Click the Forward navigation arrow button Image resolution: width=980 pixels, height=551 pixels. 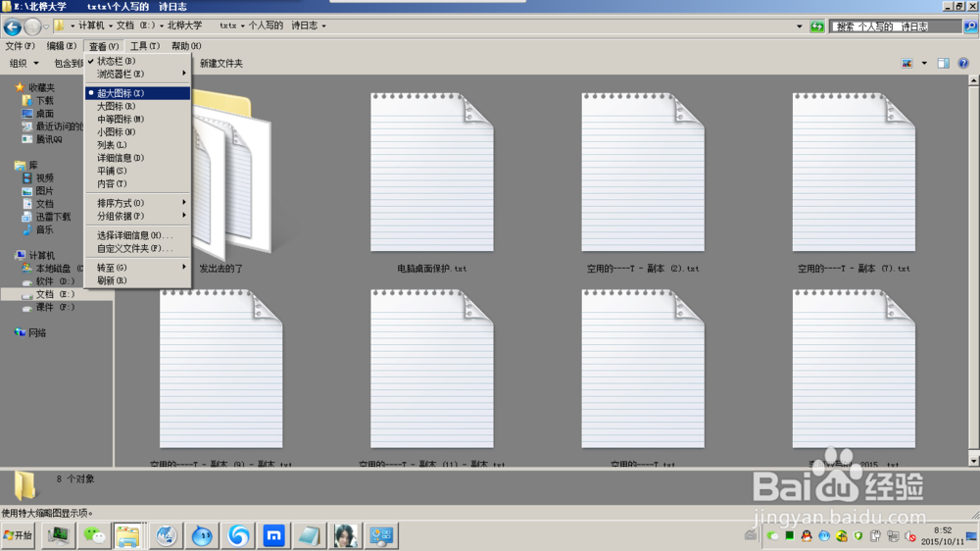click(x=32, y=26)
